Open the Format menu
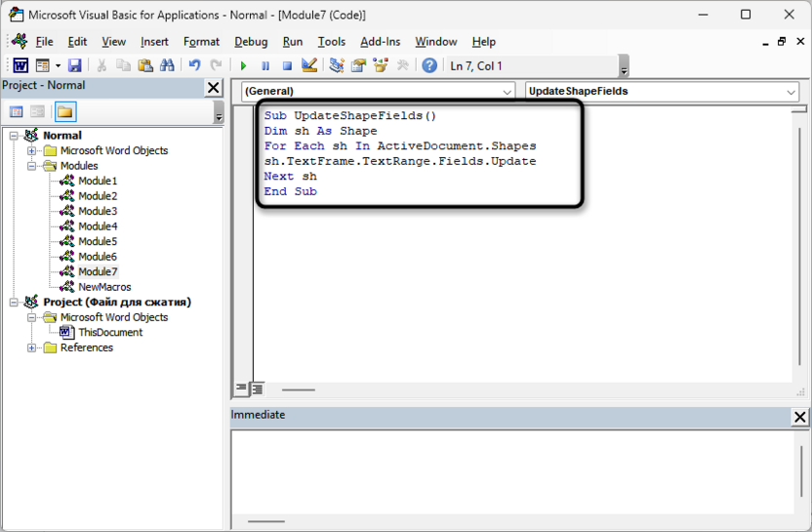Screen dimensions: 812x532 tap(201, 42)
